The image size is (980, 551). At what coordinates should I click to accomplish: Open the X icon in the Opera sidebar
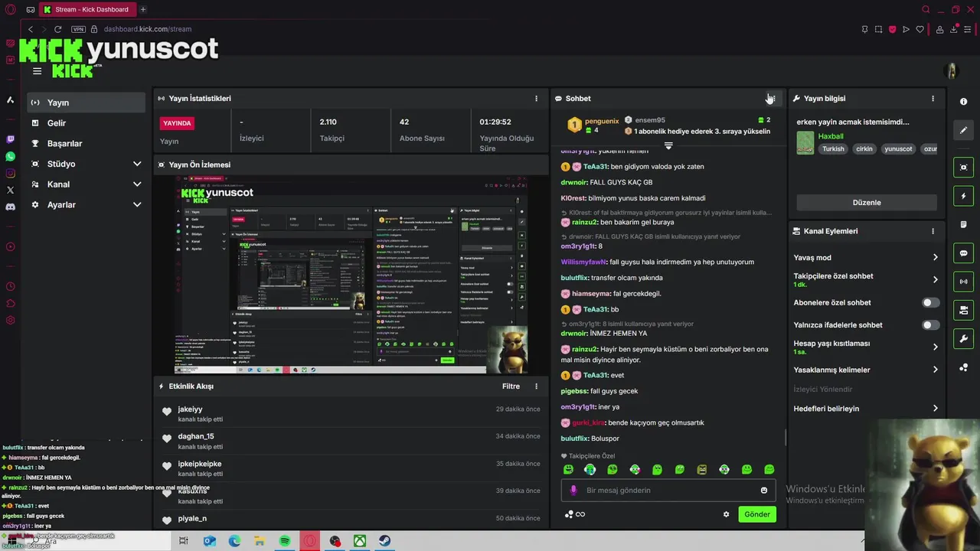click(x=10, y=190)
